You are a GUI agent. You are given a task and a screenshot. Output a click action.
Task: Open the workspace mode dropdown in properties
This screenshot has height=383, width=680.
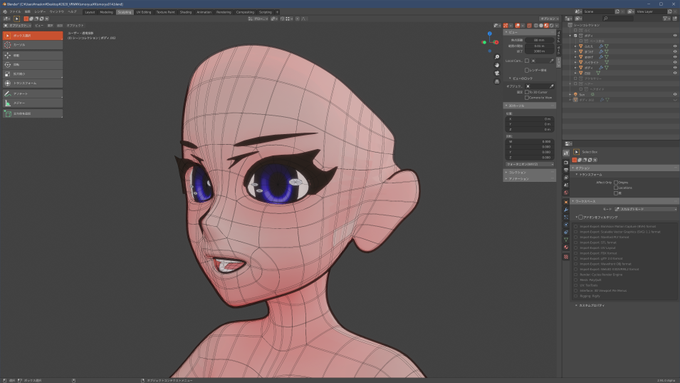pos(645,209)
